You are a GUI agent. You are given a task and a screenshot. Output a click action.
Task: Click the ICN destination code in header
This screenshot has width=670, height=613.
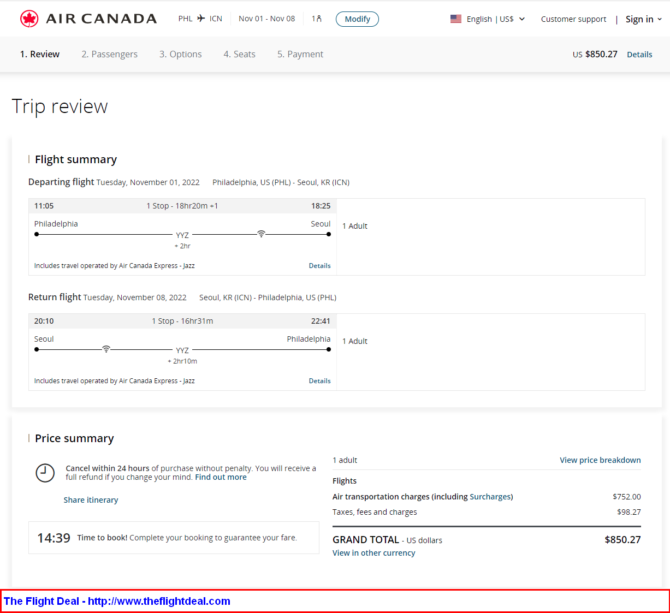click(x=216, y=18)
